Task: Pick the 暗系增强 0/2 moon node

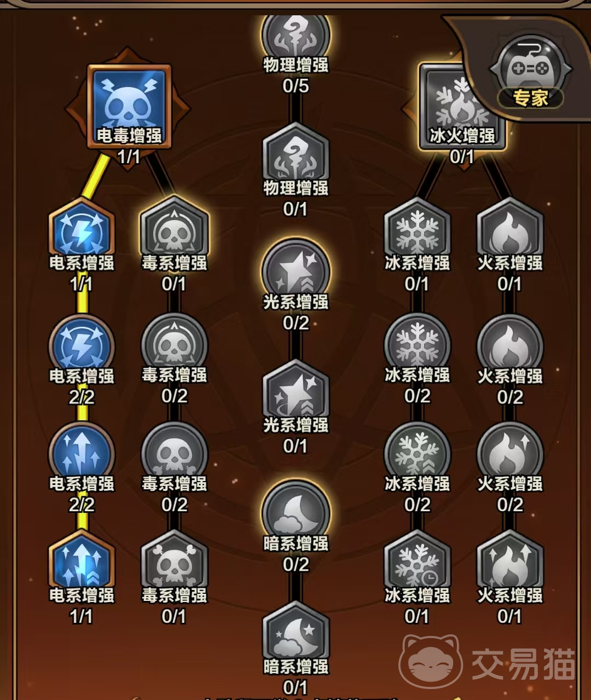Action: coord(296,513)
